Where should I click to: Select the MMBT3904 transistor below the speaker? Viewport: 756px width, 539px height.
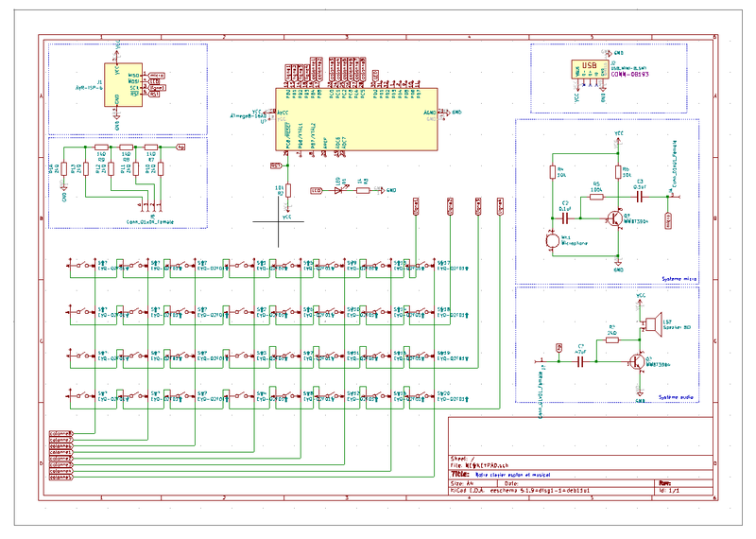pyautogui.click(x=639, y=360)
